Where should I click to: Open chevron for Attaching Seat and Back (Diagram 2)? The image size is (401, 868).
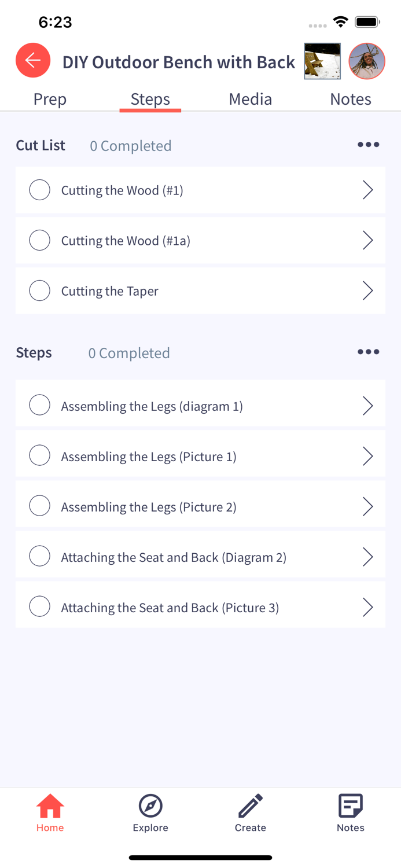(x=367, y=557)
